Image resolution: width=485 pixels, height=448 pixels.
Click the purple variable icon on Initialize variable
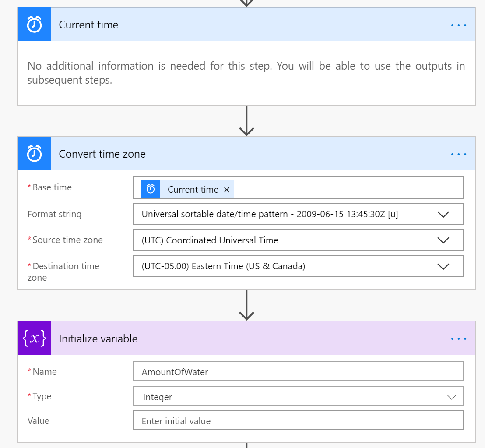pos(34,339)
